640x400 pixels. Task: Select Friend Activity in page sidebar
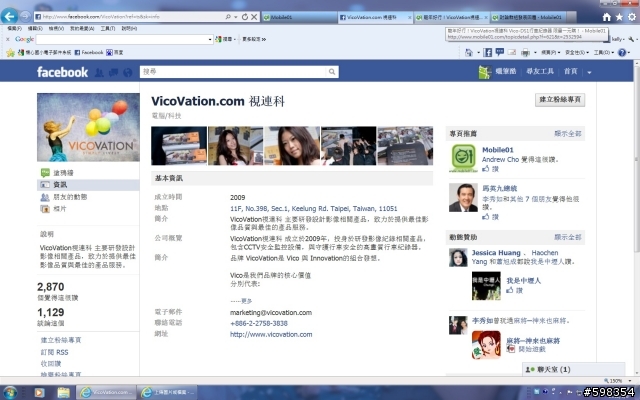(88, 197)
